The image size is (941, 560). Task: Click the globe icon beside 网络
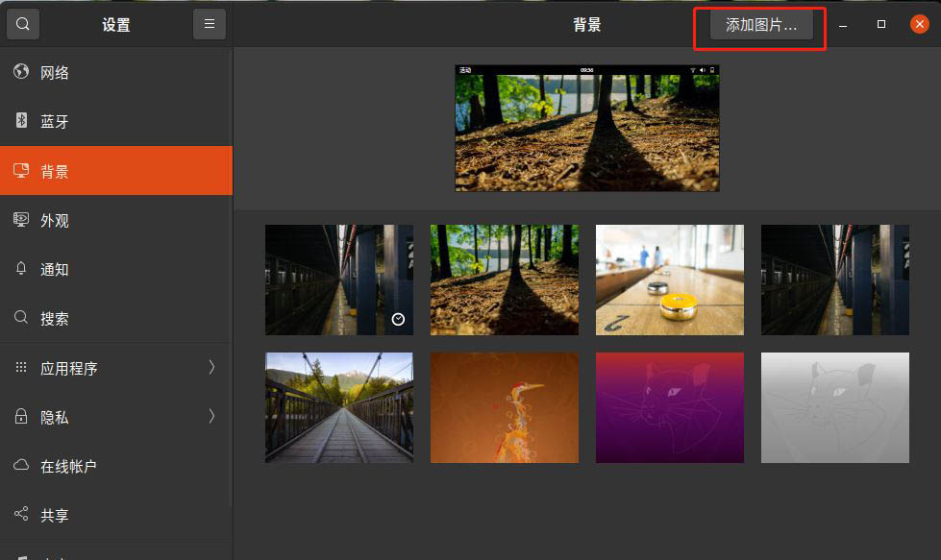coord(21,72)
